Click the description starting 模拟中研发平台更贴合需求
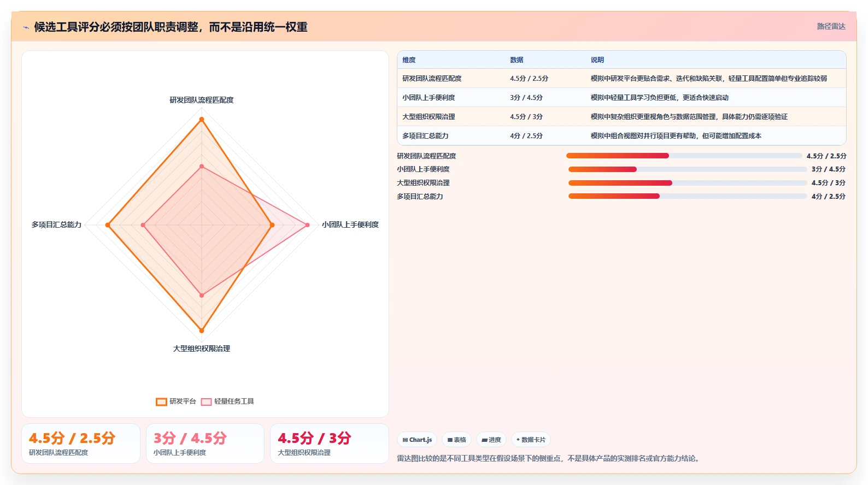 point(708,79)
